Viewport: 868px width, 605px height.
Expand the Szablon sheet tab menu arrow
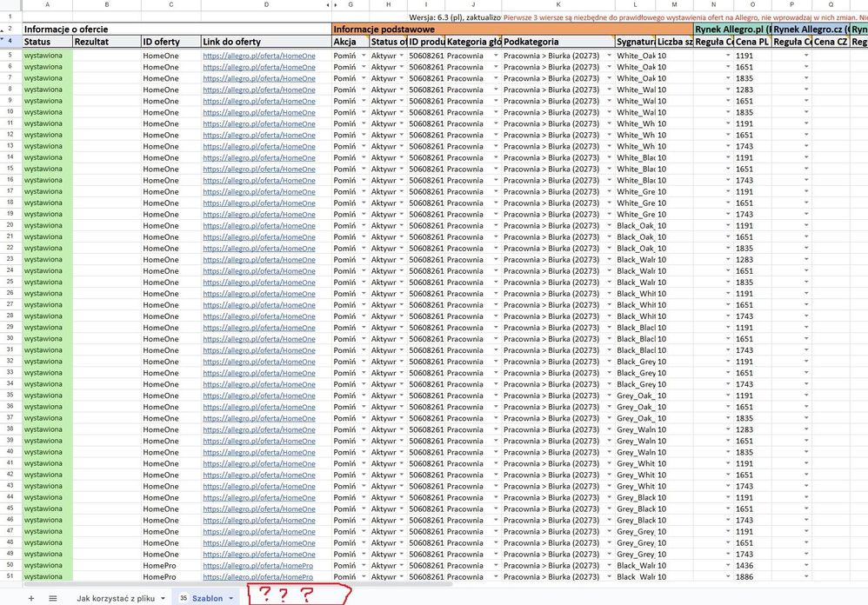(x=230, y=598)
